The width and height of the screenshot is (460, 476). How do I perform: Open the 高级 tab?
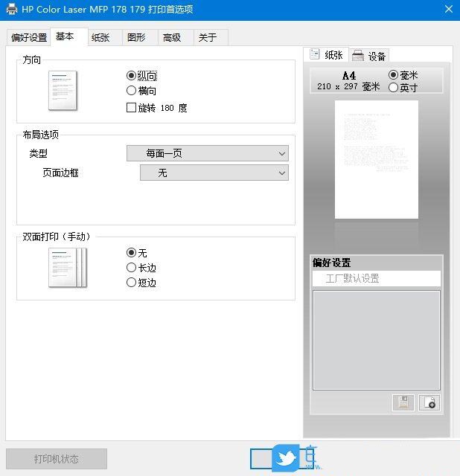176,38
